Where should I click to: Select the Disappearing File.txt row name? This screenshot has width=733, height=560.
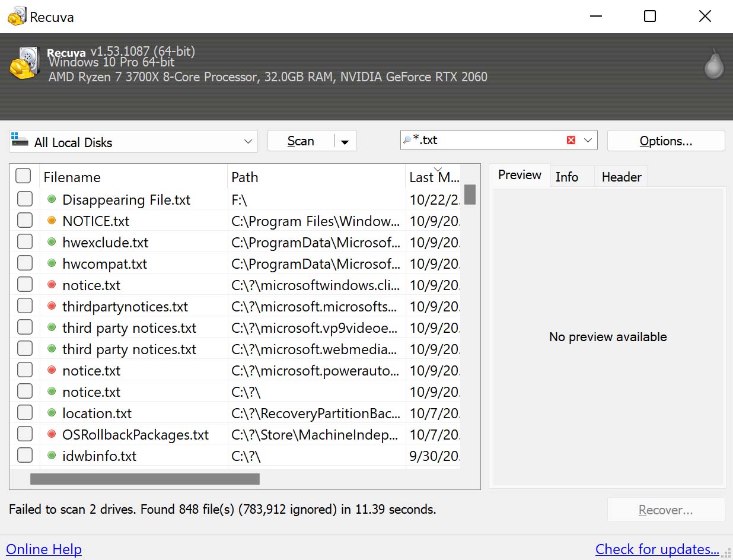click(x=126, y=200)
